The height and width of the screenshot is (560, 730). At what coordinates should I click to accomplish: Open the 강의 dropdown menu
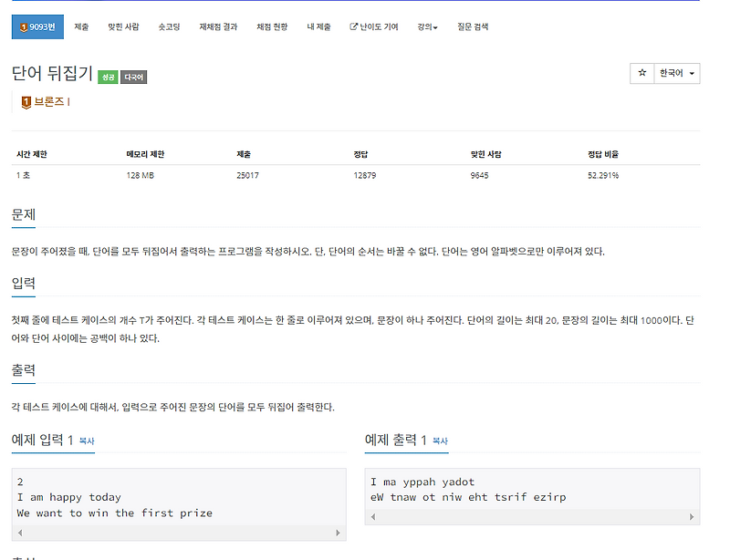(x=428, y=26)
